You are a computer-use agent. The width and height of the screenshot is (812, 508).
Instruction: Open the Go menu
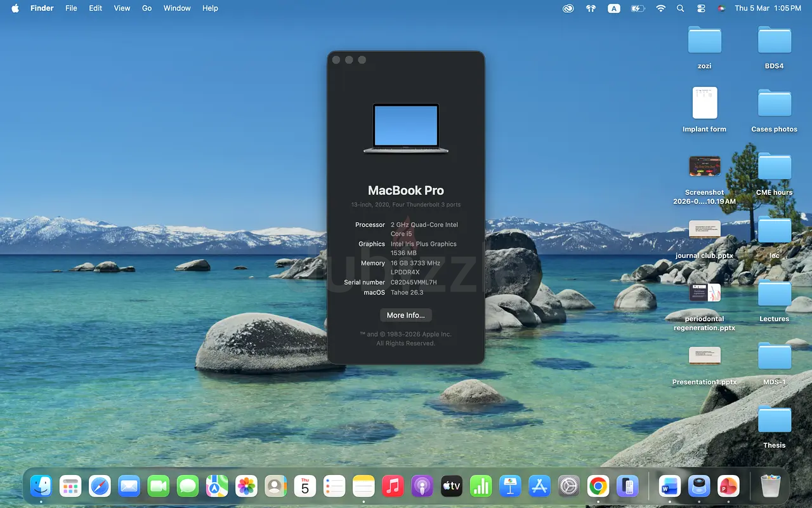tap(147, 8)
